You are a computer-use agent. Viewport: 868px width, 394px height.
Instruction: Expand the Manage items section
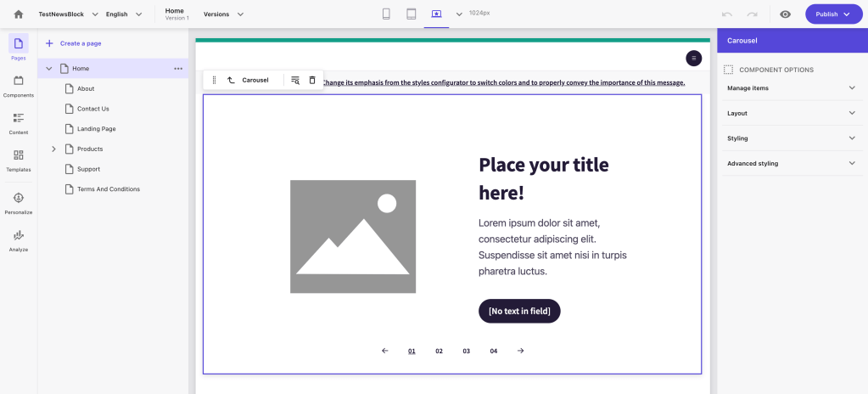pos(852,88)
